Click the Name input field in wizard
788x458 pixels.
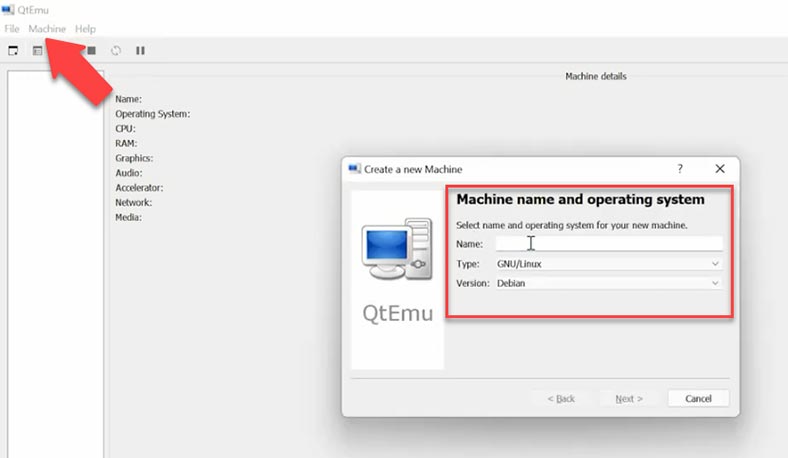coord(609,244)
